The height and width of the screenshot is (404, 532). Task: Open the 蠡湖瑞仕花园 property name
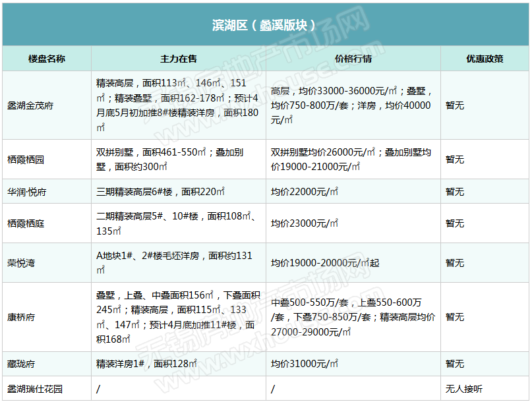pyautogui.click(x=34, y=389)
